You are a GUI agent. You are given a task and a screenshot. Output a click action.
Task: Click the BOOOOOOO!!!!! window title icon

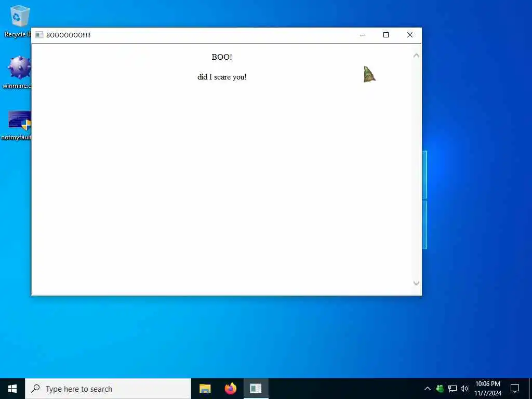pyautogui.click(x=39, y=35)
